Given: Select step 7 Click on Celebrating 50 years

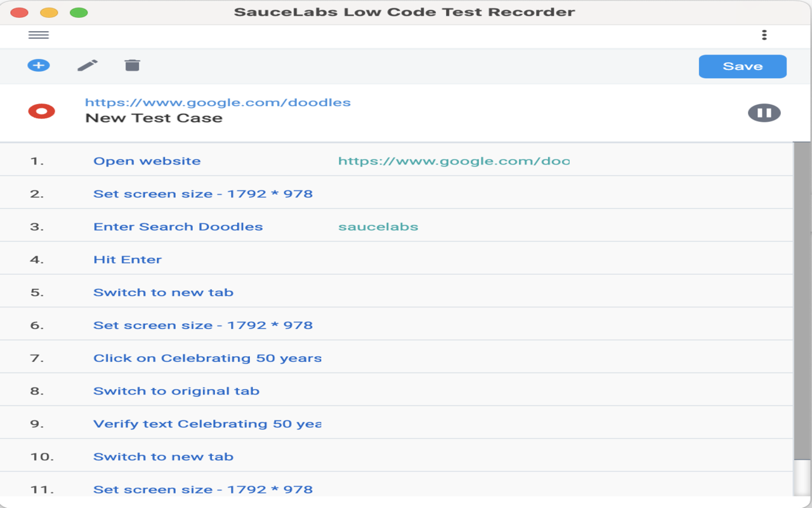Looking at the screenshot, I should click(207, 358).
